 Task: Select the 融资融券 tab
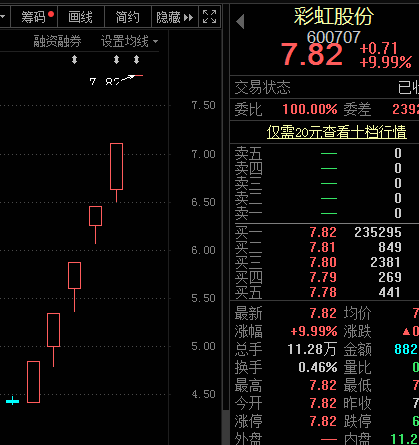57,41
